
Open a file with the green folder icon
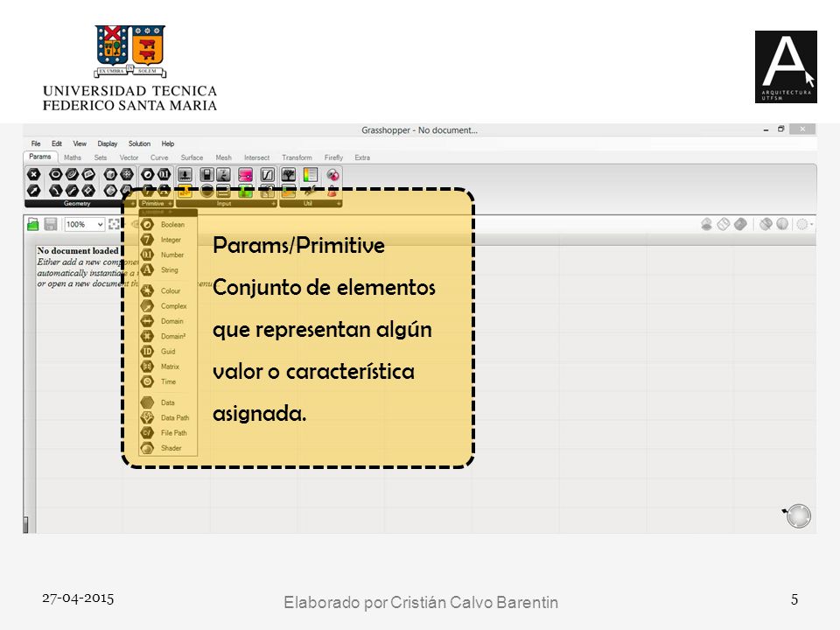tap(33, 224)
